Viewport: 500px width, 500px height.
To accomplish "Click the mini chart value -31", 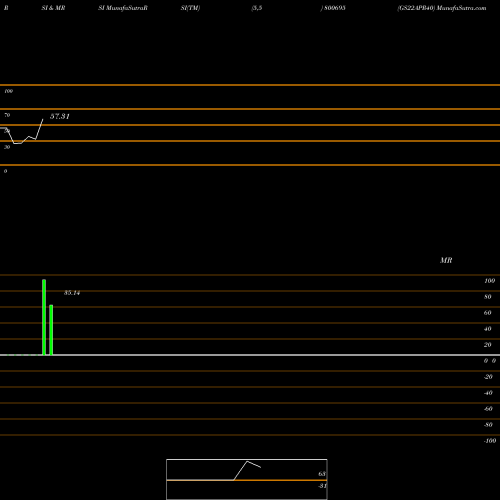I will (x=322, y=486).
